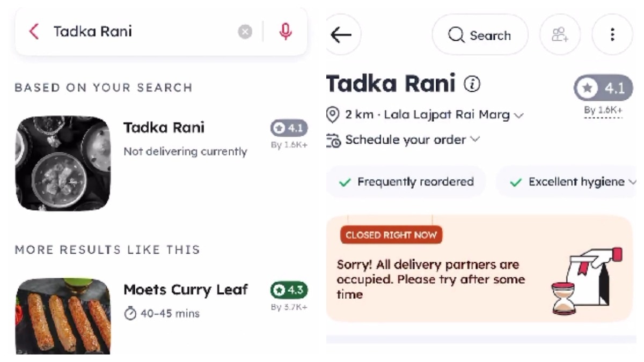
Task: Expand the Excellent hygiene details chevron
Action: (634, 182)
